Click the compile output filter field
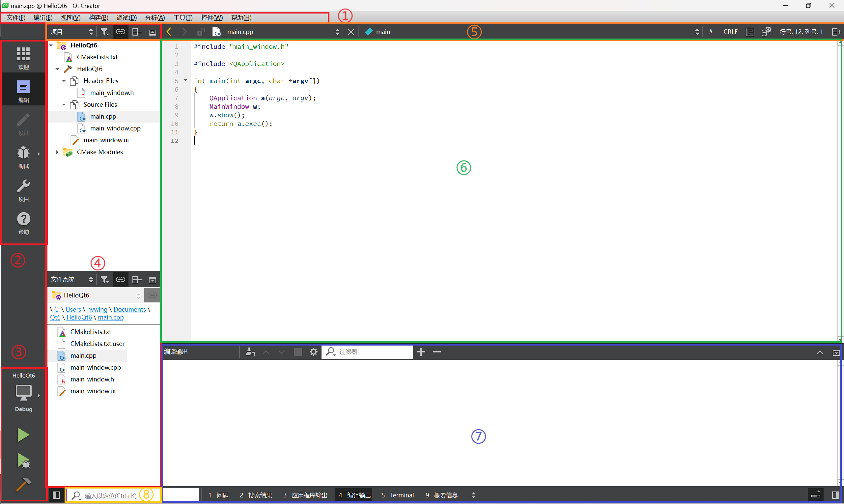 click(368, 352)
